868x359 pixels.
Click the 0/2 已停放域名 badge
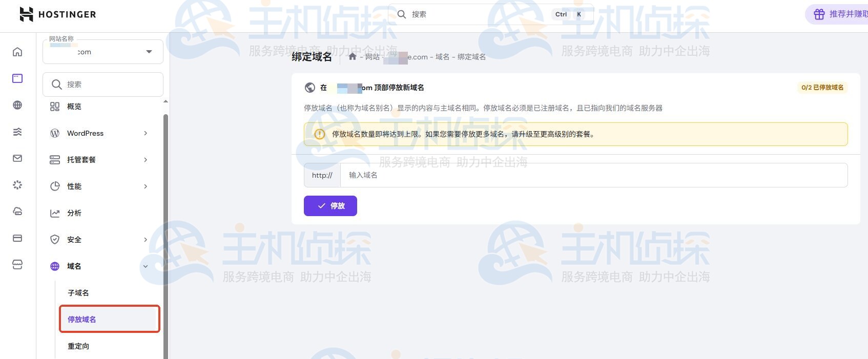point(822,88)
